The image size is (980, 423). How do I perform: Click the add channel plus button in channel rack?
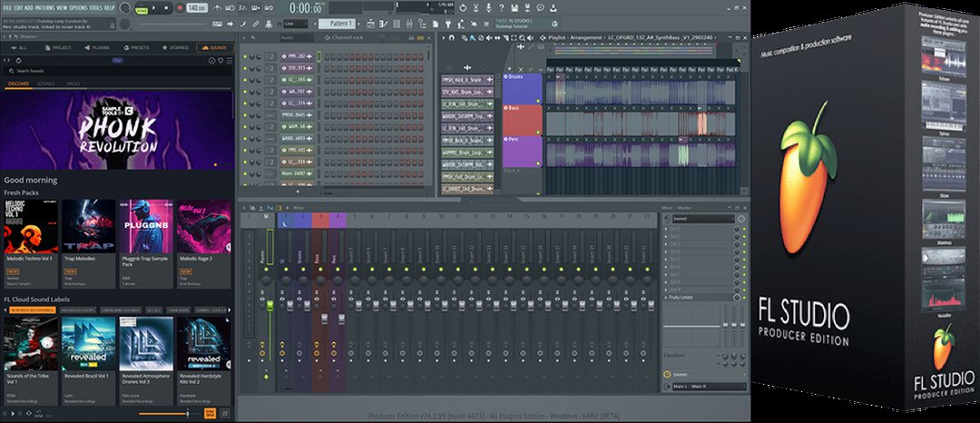coord(298,192)
